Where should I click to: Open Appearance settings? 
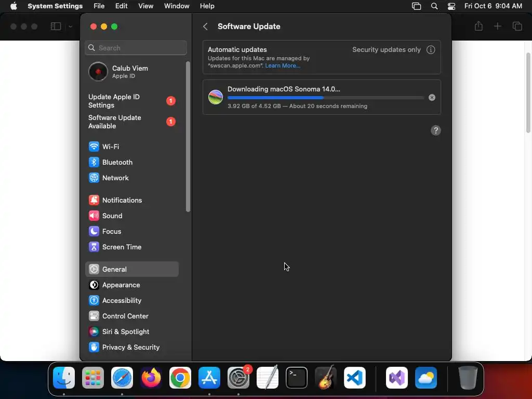(131, 285)
